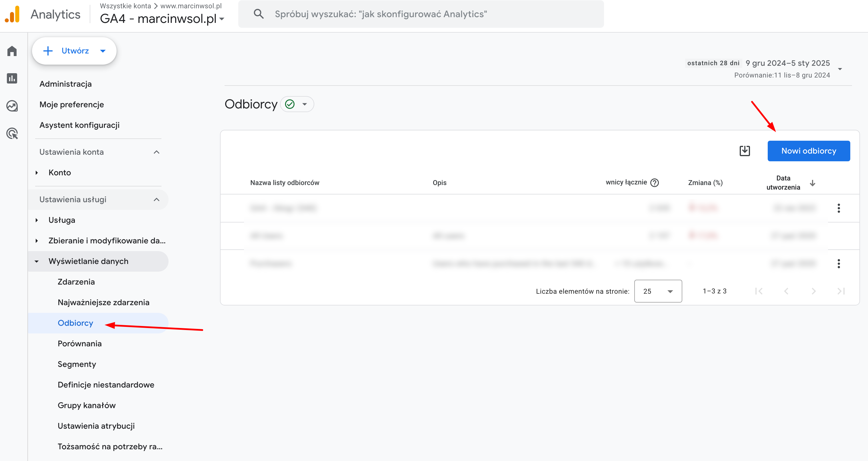868x461 pixels.
Task: Open the Advertising icon in left rail
Action: [12, 134]
